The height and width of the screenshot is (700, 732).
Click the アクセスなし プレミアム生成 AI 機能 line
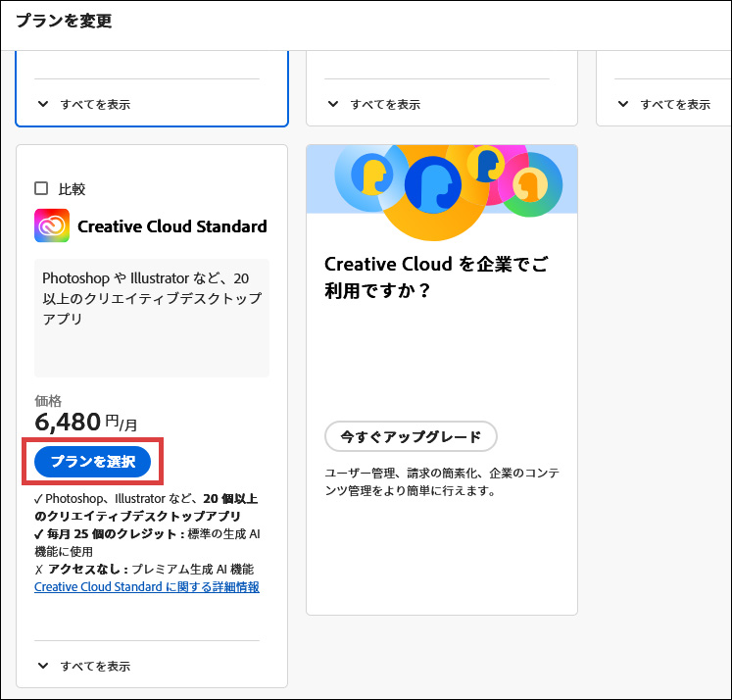pyautogui.click(x=144, y=570)
